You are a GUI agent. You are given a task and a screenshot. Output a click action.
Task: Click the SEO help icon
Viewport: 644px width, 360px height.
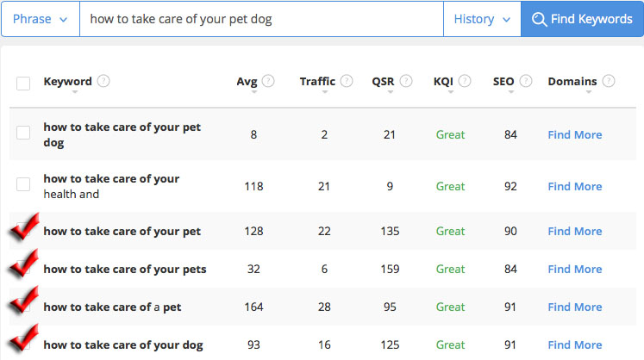coord(526,81)
